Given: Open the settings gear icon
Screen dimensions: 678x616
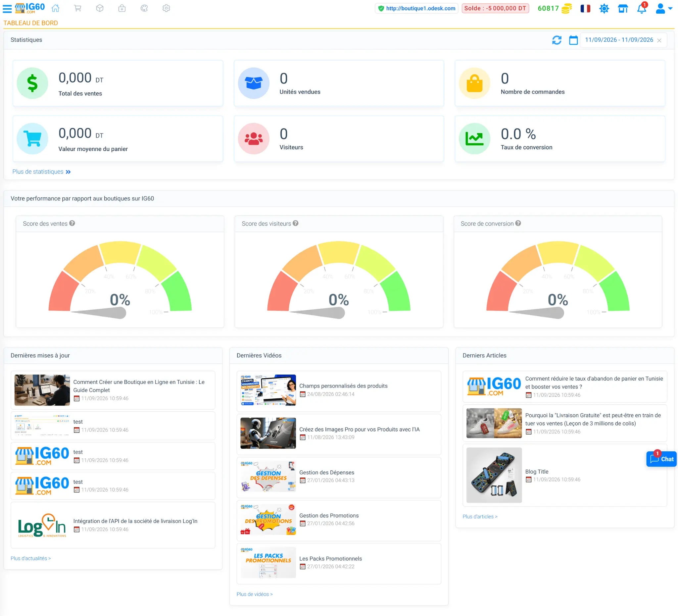Looking at the screenshot, I should pyautogui.click(x=167, y=8).
